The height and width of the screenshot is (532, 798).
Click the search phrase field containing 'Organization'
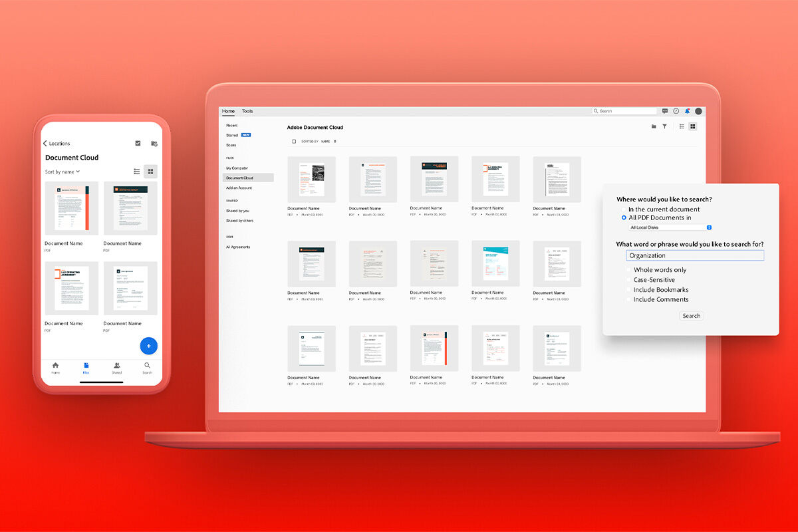point(695,255)
